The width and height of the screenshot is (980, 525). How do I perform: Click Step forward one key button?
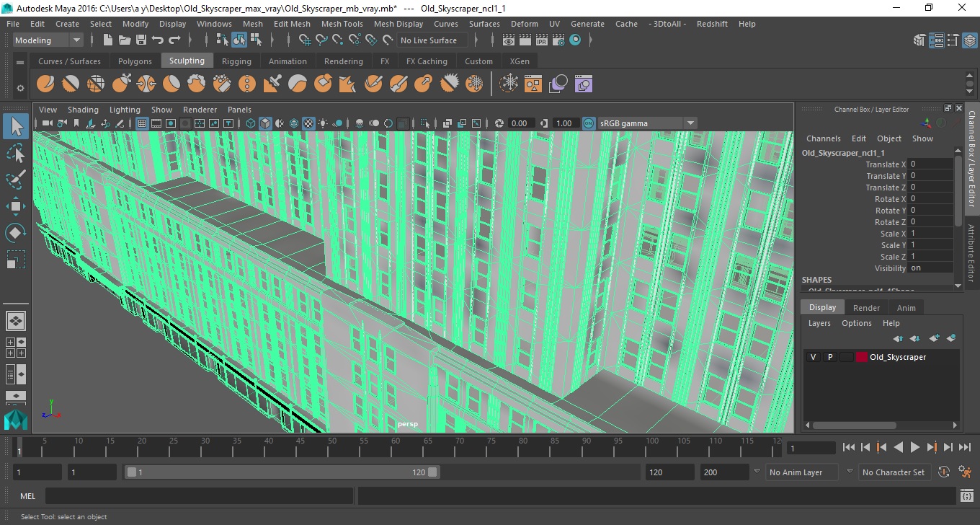[932, 447]
